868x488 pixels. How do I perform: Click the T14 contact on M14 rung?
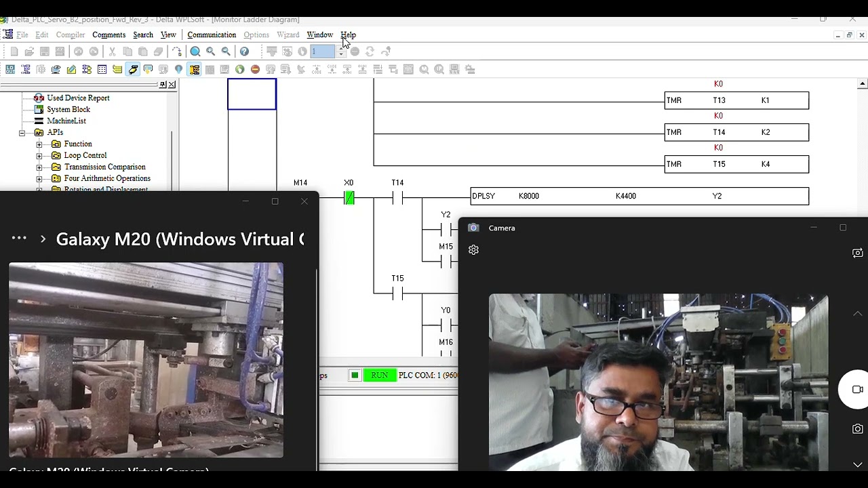tap(397, 198)
